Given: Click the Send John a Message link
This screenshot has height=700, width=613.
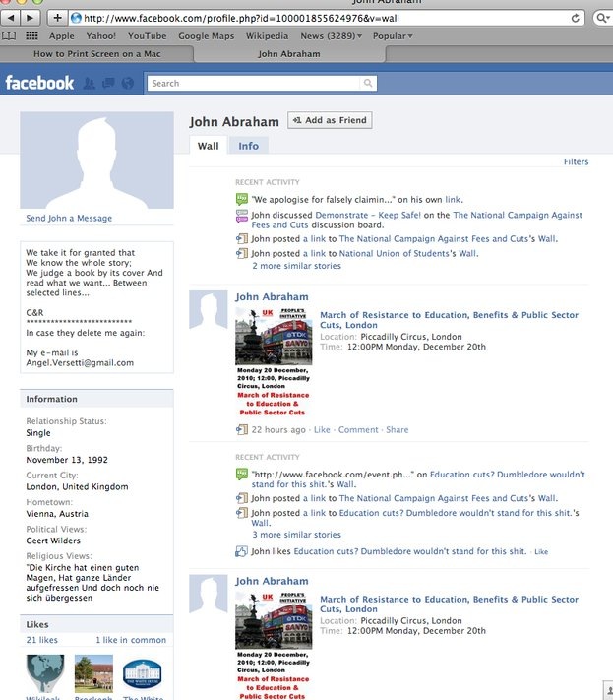Looking at the screenshot, I should (69, 218).
